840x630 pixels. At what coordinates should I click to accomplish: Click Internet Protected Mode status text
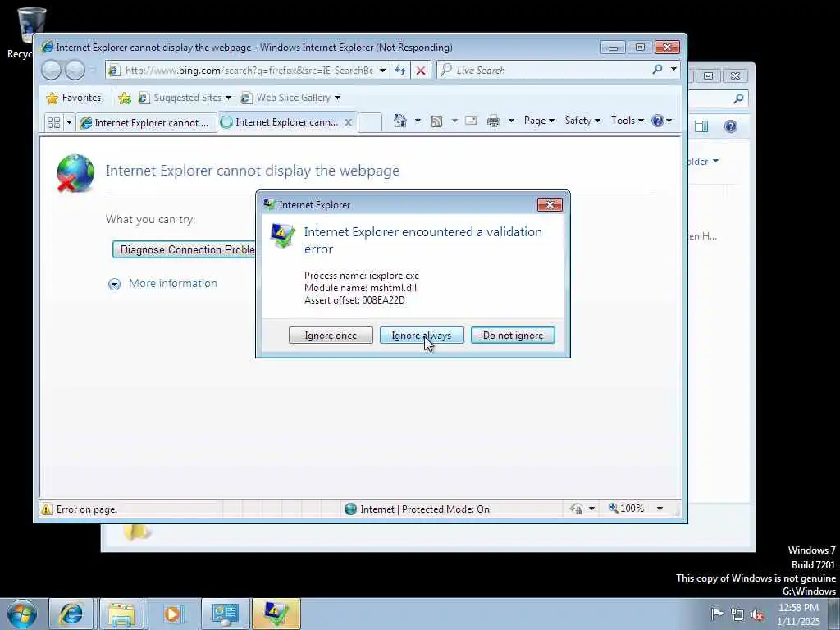coord(425,509)
